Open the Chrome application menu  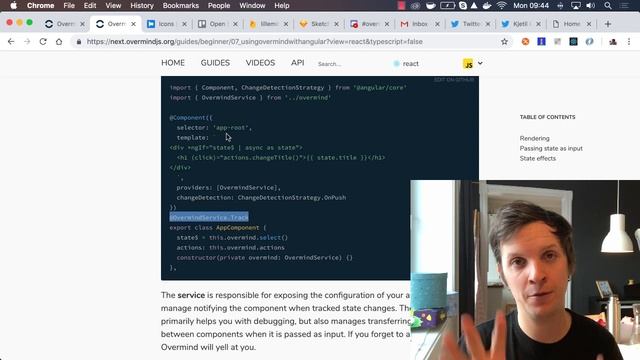click(x=40, y=5)
